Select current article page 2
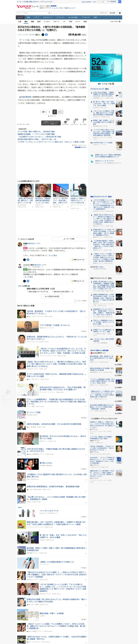Viewport: 138px width, 644px height. pos(54,112)
